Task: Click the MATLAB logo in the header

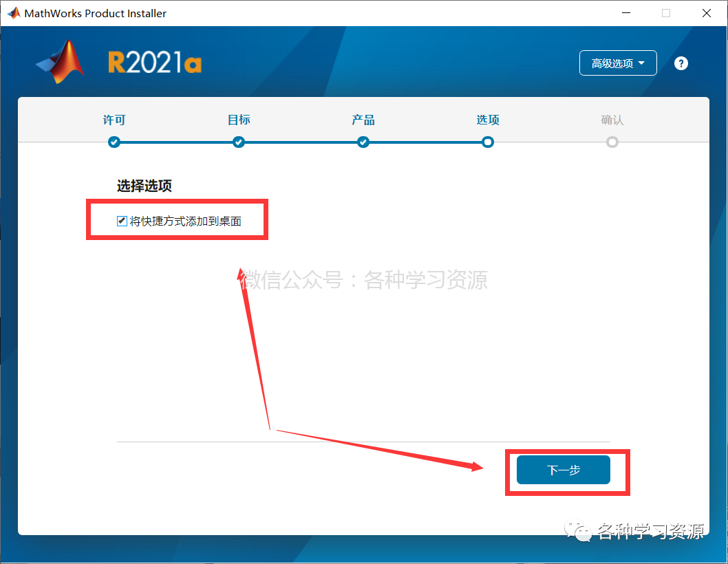Action: (x=61, y=62)
